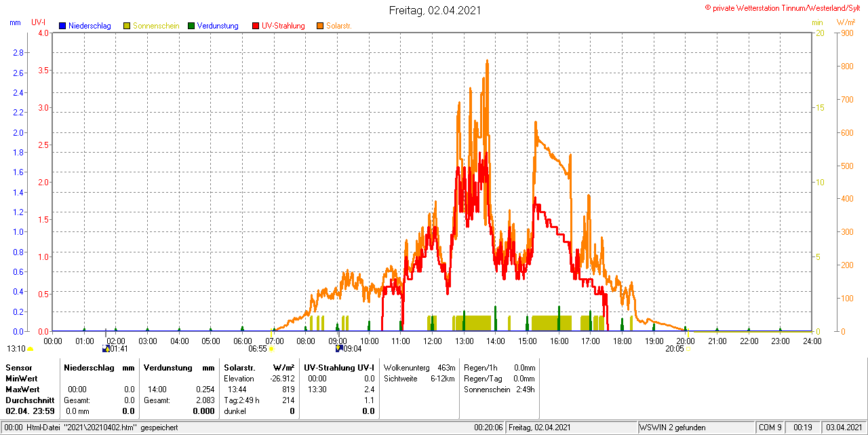Click the Freitag, 02.04.2021 status bar date
868x435 pixels.
540,428
